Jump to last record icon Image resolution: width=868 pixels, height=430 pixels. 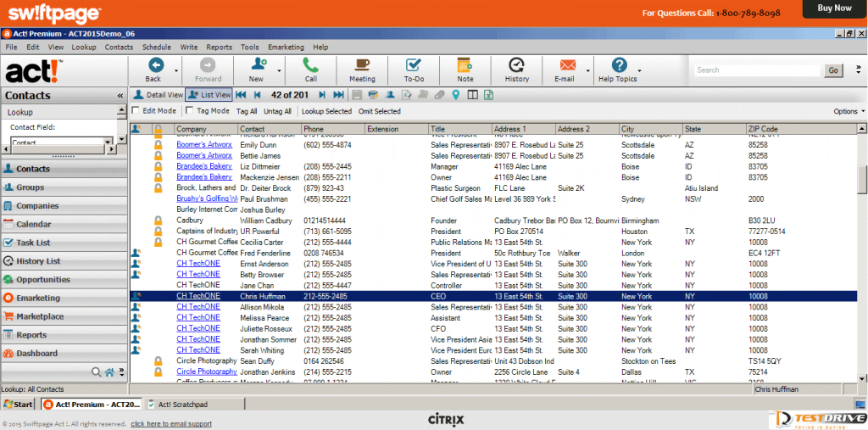[339, 95]
